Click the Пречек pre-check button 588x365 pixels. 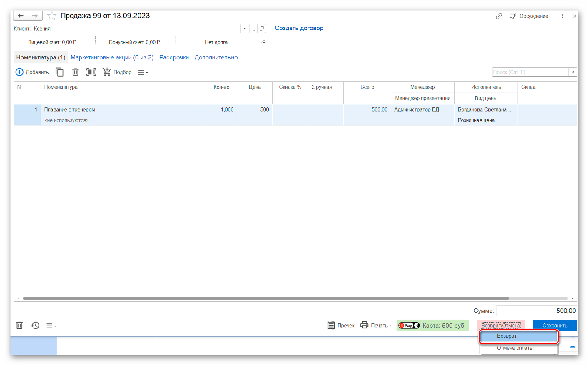pos(341,326)
